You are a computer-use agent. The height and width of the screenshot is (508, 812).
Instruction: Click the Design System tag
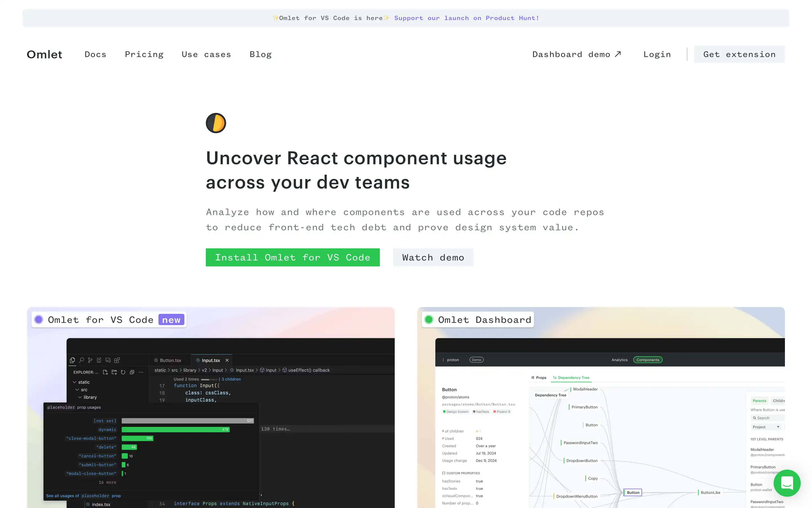pyautogui.click(x=456, y=411)
